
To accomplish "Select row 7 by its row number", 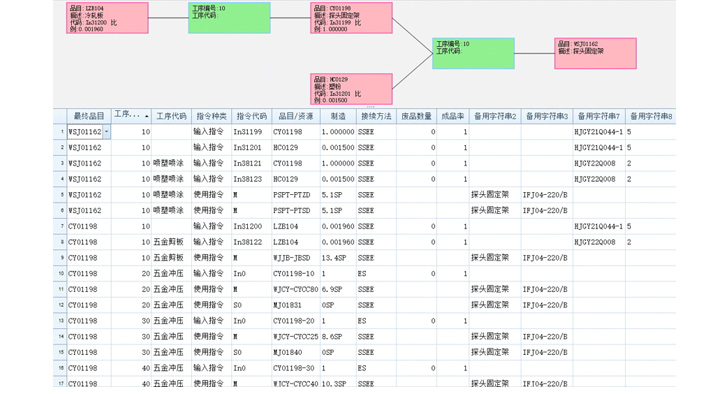I will pyautogui.click(x=60, y=226).
